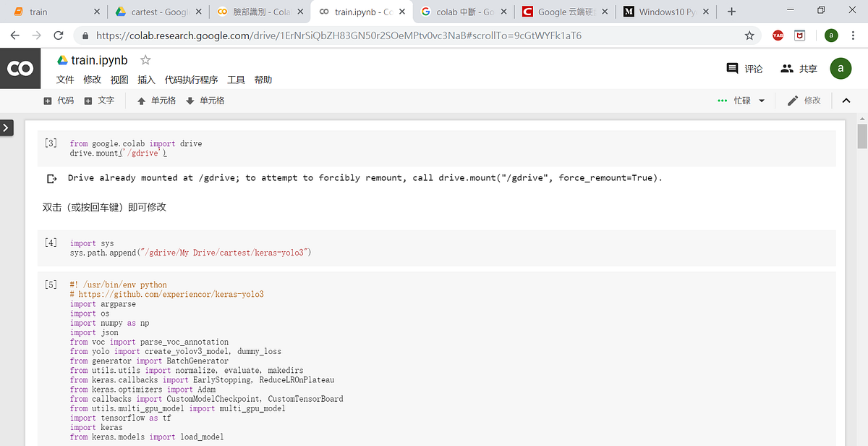Open the Colab home logo

click(x=20, y=69)
